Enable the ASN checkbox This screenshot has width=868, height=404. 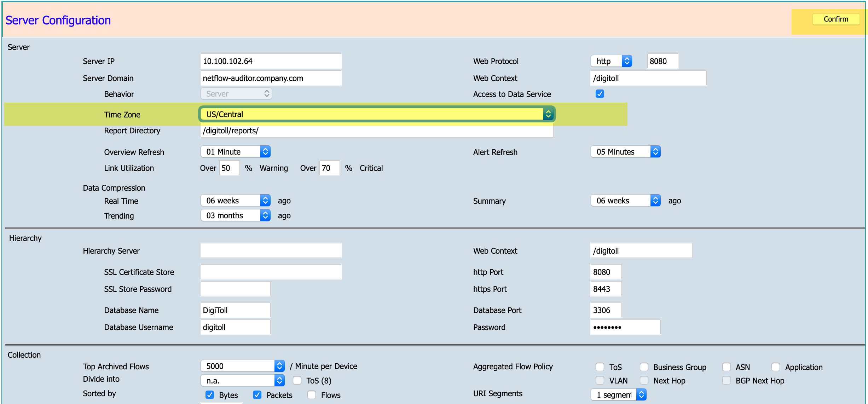point(727,367)
